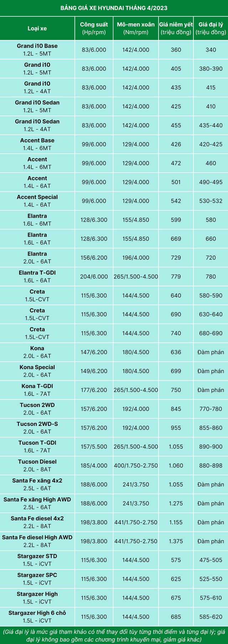Image resolution: width=228 pixels, height=644 pixels.
Task: Select the 'Santa Fe diesel High AWD' label
Action: pyautogui.click(x=37, y=537)
